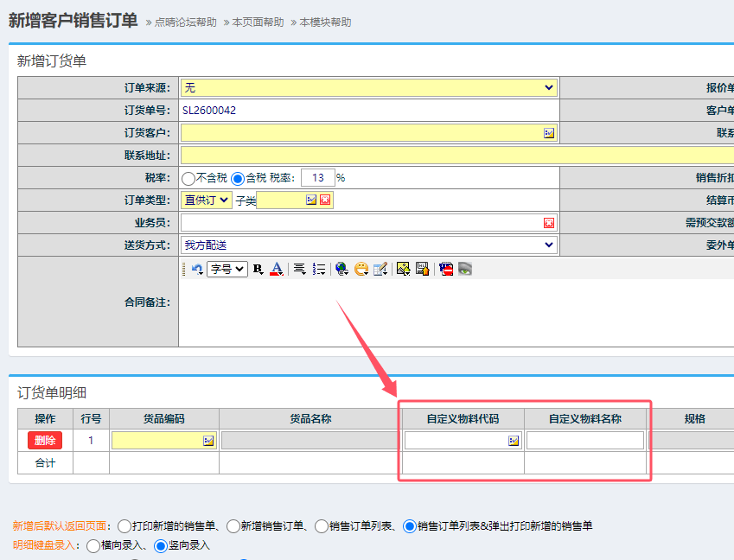Click the 操作 column header
The image size is (734, 560).
(x=45, y=419)
